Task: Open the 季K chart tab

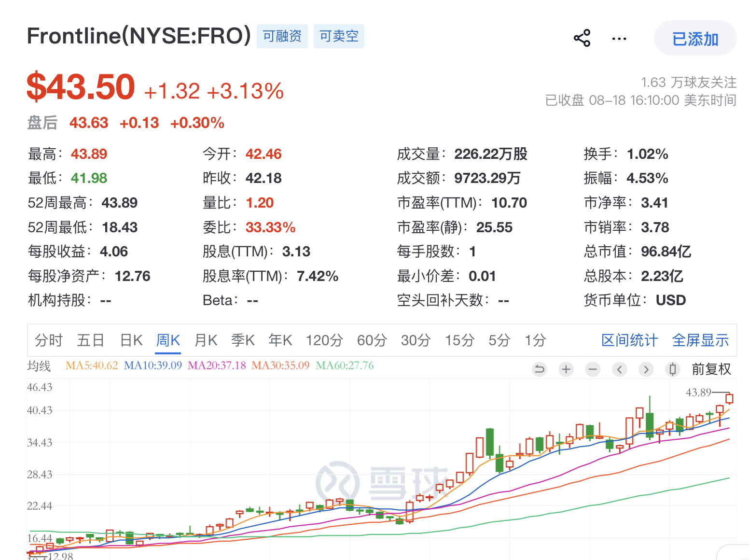Action: pos(243,340)
